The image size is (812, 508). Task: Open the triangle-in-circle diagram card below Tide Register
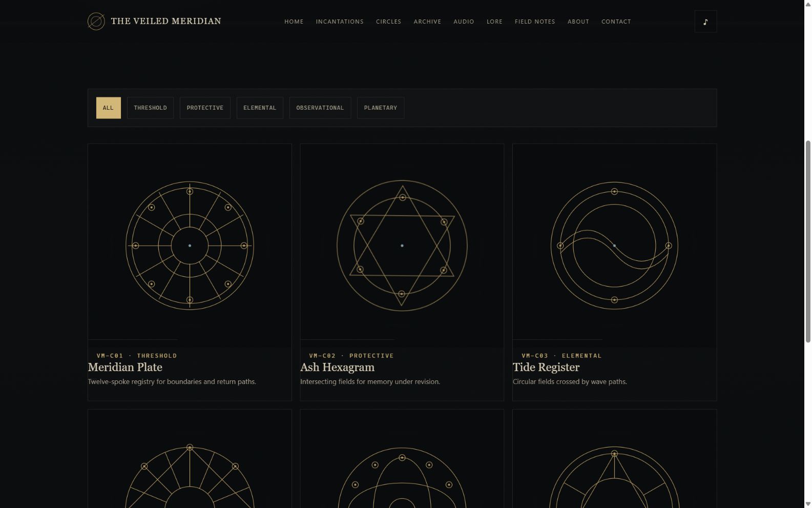[614, 459]
